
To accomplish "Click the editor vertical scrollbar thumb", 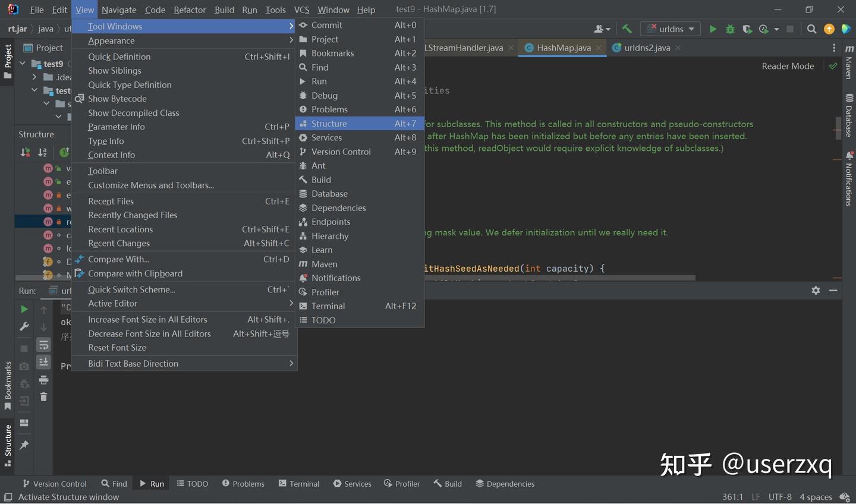I will point(838,128).
